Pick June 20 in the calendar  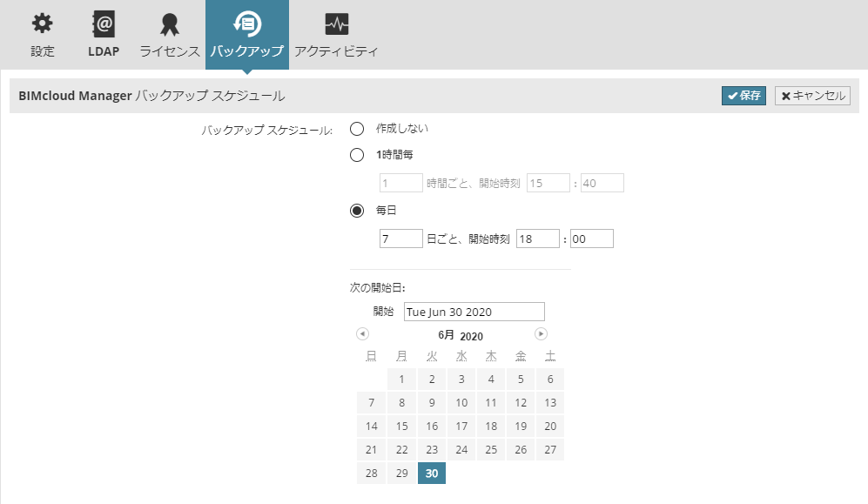[550, 426]
